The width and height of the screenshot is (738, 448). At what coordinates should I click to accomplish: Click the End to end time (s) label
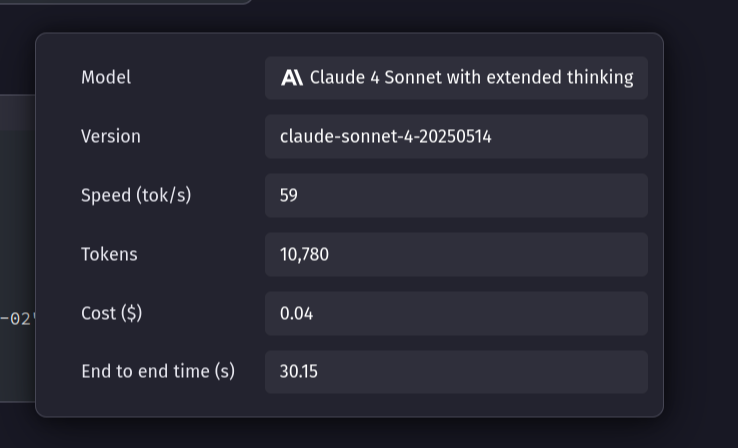click(x=158, y=371)
